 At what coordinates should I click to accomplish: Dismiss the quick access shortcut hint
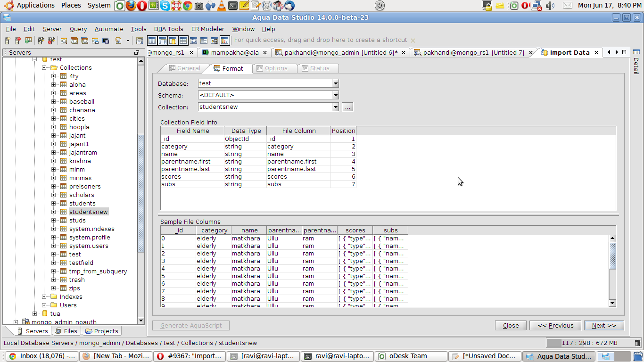[413, 41]
